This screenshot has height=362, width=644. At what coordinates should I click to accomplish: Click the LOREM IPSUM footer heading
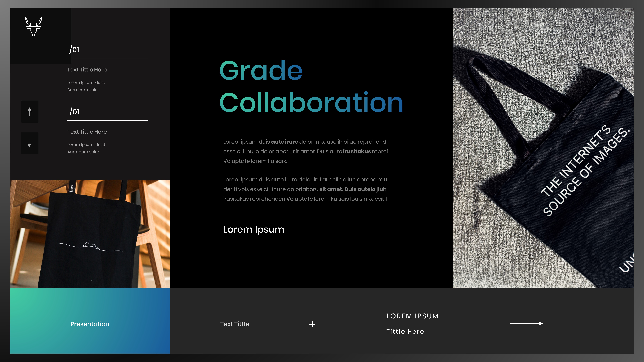pyautogui.click(x=412, y=316)
